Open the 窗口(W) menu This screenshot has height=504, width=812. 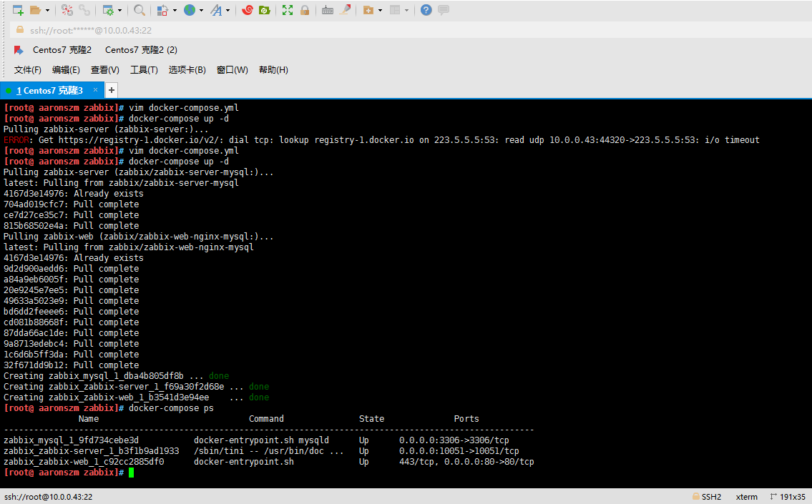coord(232,70)
